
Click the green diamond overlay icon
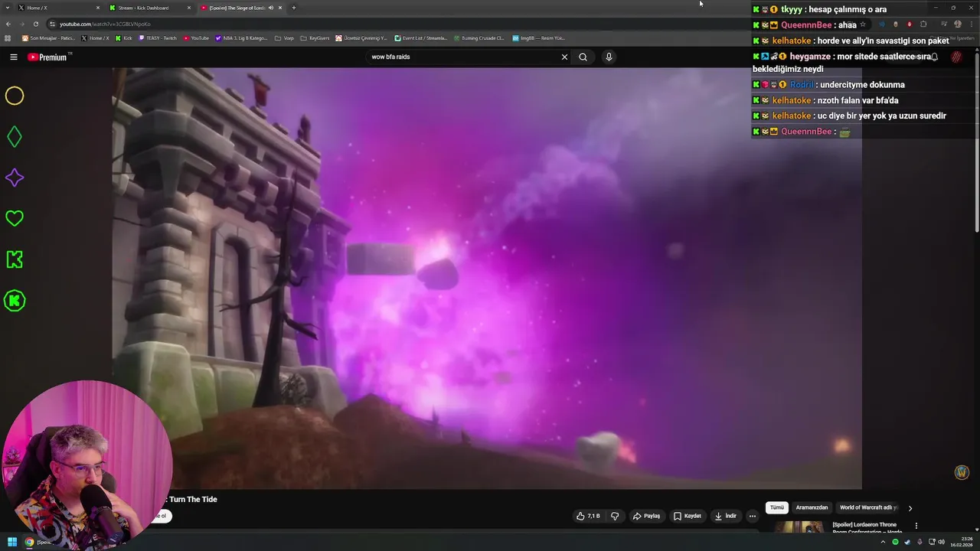click(15, 137)
